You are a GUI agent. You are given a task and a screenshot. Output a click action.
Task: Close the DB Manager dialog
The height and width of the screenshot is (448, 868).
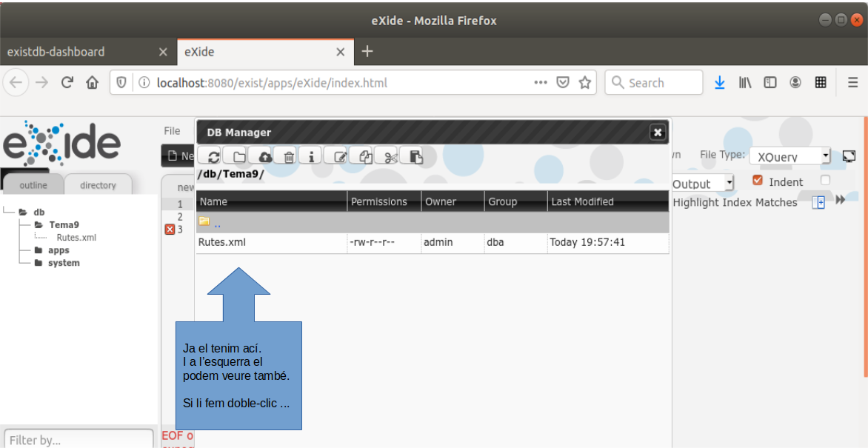click(657, 133)
